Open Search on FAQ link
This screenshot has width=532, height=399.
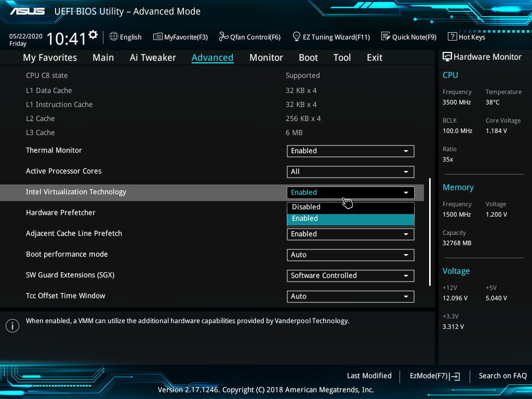tap(502, 376)
